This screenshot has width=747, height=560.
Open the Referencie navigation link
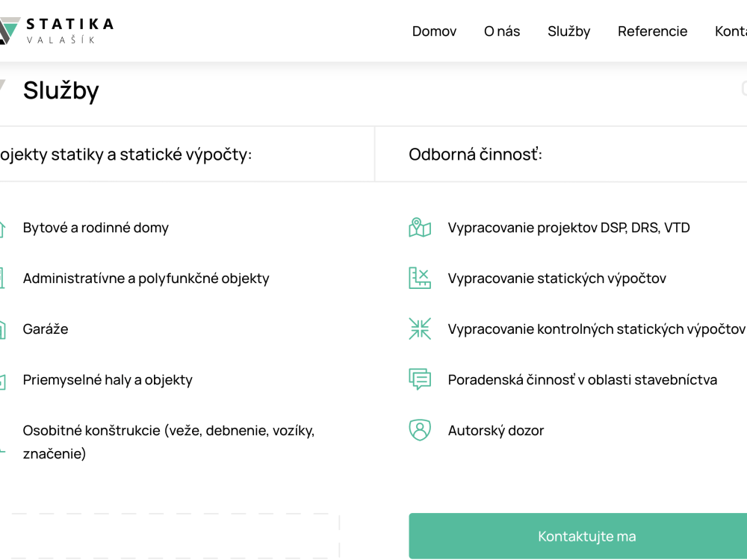(x=652, y=31)
